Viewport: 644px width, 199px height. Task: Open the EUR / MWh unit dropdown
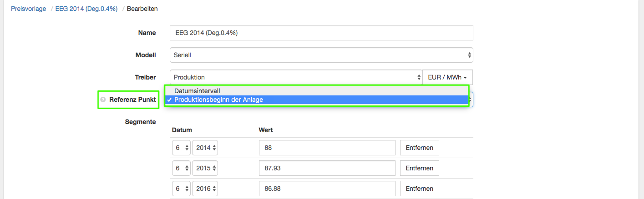coord(447,77)
